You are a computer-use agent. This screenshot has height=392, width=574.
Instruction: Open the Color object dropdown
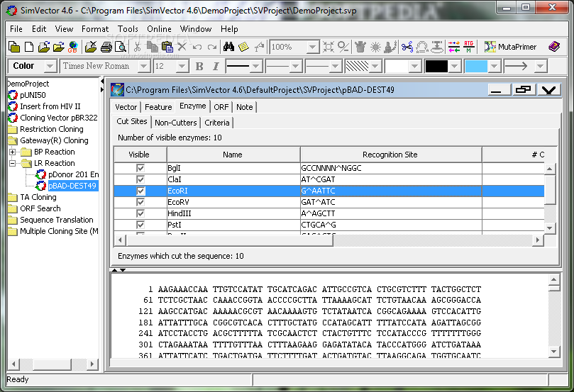coord(50,66)
